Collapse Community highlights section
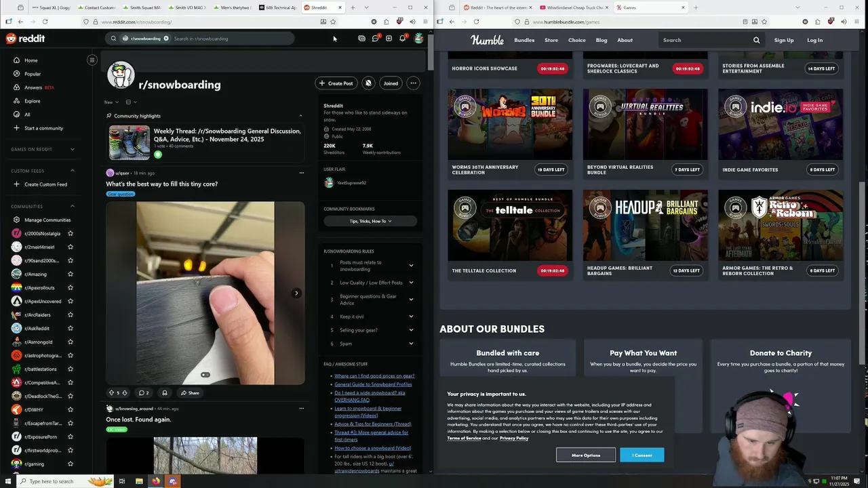 click(x=300, y=116)
